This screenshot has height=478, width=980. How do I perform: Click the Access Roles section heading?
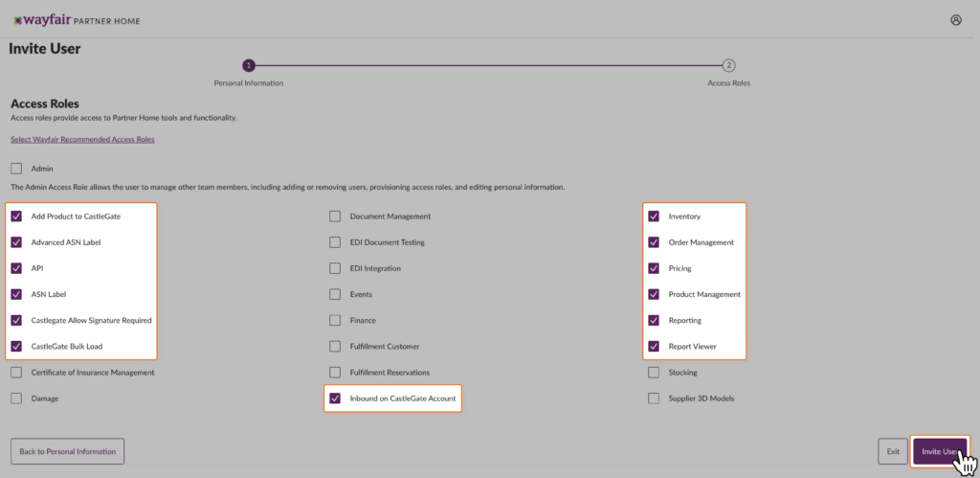pyautogui.click(x=45, y=103)
